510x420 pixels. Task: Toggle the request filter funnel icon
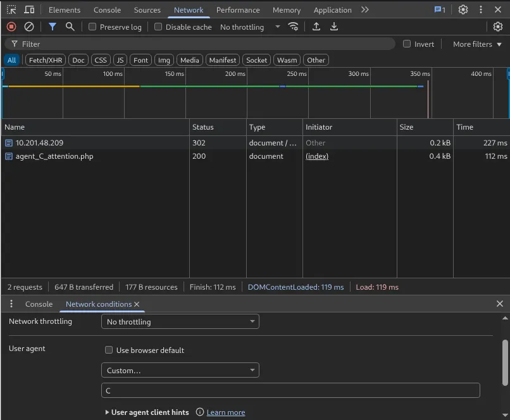click(x=53, y=27)
